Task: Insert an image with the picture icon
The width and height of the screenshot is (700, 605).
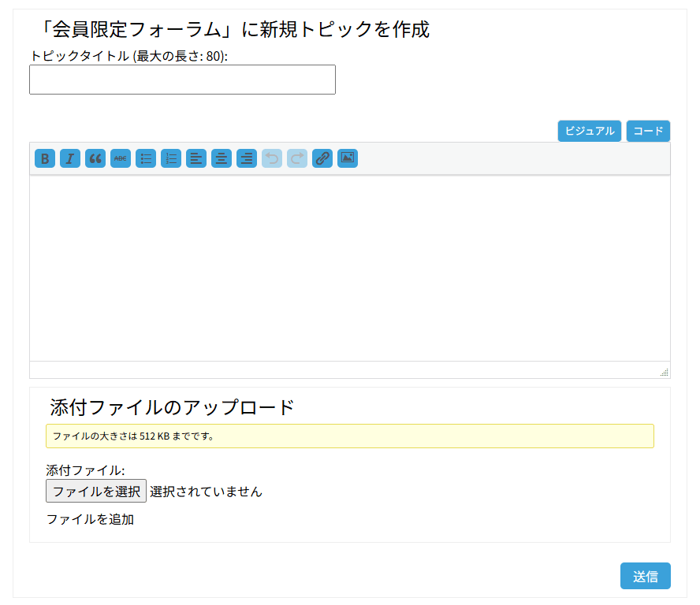Action: point(348,158)
